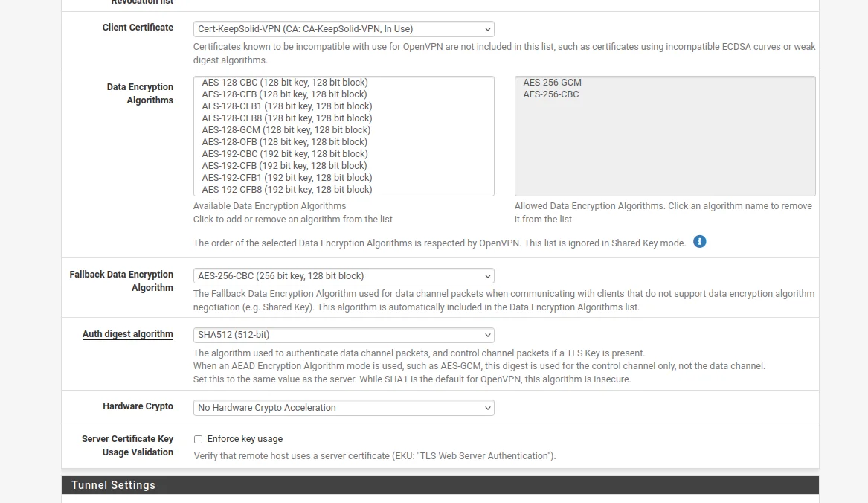Select AES-128-CFB1 in the available algorithms

coord(286,106)
